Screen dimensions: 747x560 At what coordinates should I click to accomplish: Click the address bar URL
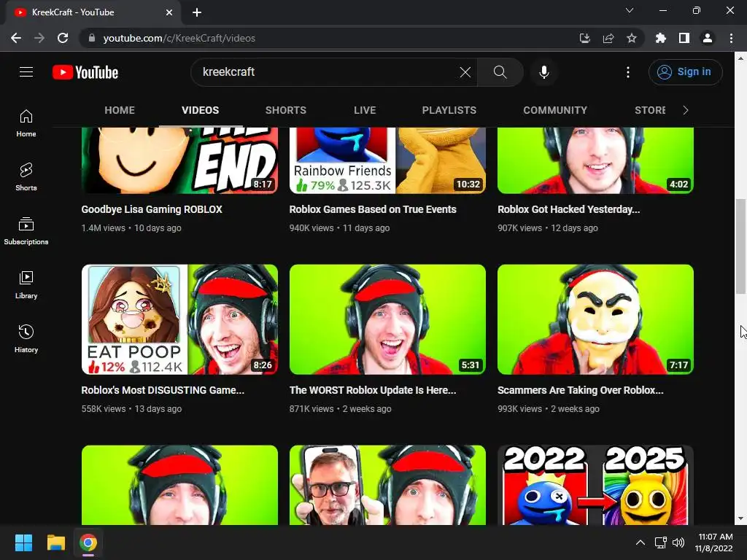coord(179,38)
